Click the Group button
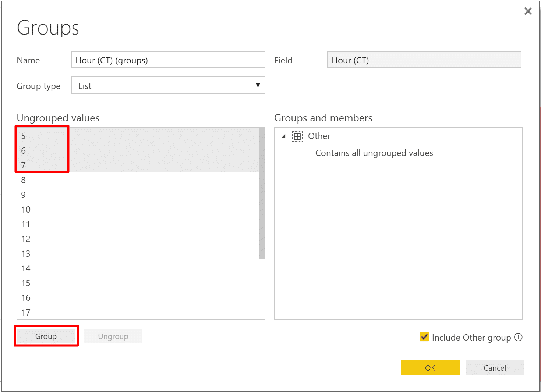This screenshot has width=541, height=392. click(x=46, y=336)
